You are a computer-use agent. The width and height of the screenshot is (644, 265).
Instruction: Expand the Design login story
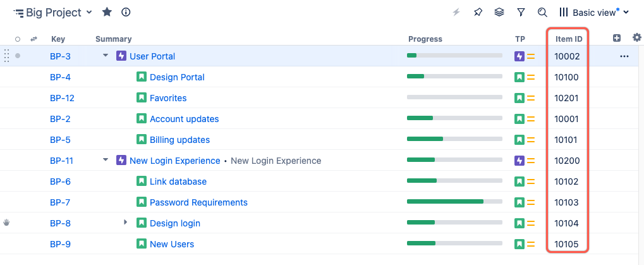[x=125, y=223]
